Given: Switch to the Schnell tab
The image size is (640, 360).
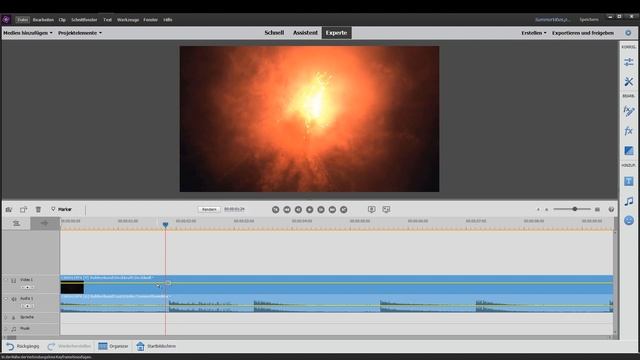Looking at the screenshot, I should (274, 33).
